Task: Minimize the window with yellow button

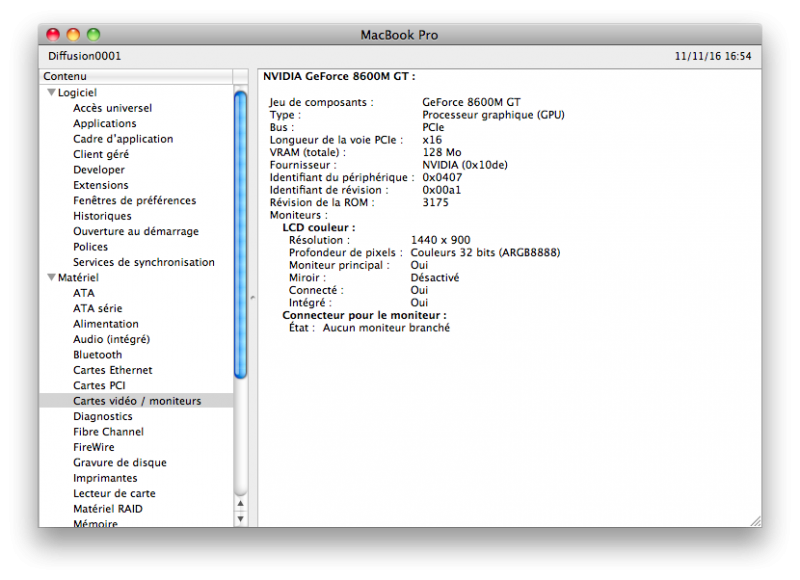Action: [x=73, y=35]
